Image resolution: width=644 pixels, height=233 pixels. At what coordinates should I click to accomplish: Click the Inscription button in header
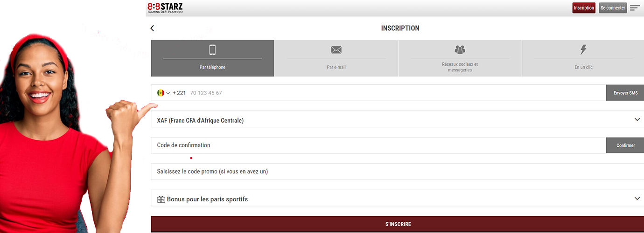(x=584, y=8)
